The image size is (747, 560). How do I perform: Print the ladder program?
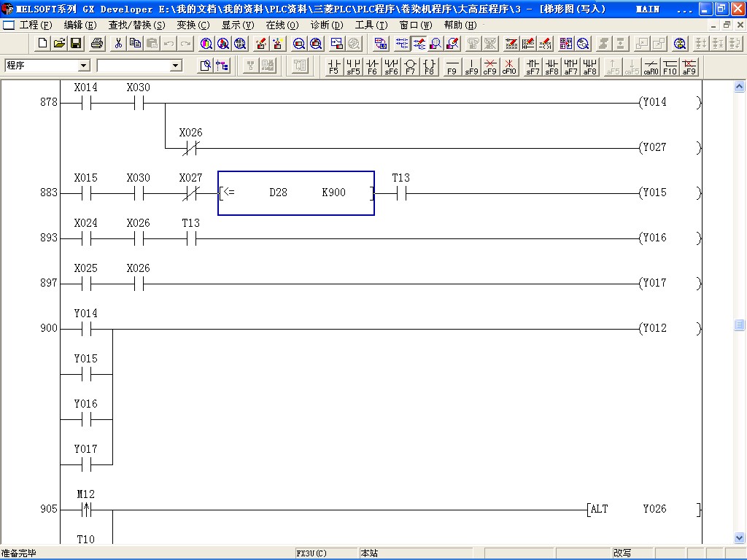click(x=97, y=44)
